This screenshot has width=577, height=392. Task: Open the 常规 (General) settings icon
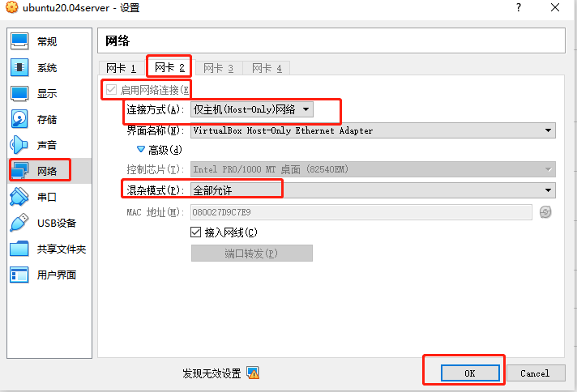[x=19, y=41]
